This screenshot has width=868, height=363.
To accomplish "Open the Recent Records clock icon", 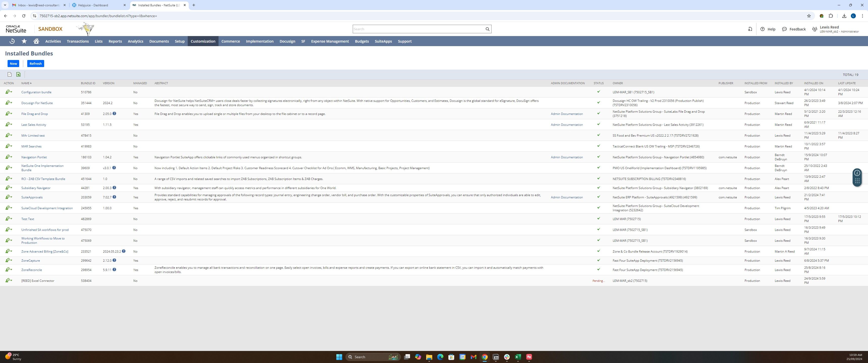I will (x=12, y=41).
